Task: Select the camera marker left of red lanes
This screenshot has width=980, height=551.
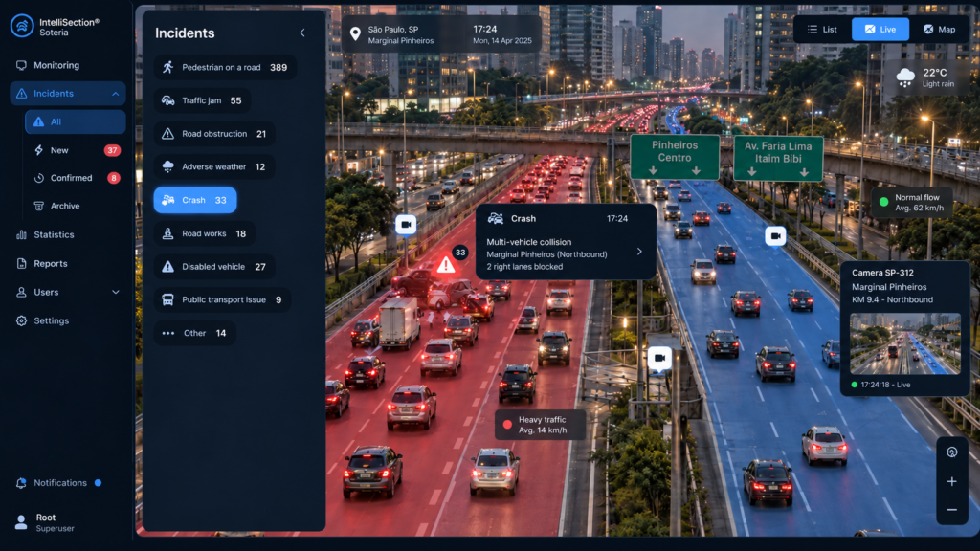Action: pyautogui.click(x=406, y=225)
